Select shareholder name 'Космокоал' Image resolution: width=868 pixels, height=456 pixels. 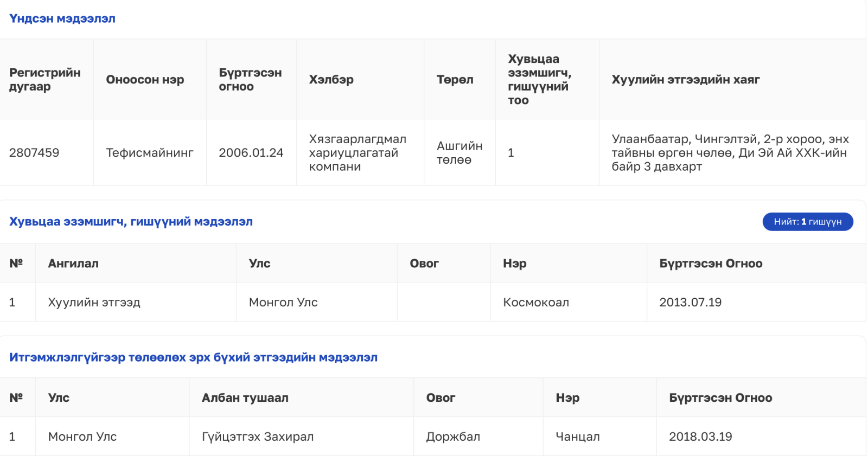tap(536, 303)
